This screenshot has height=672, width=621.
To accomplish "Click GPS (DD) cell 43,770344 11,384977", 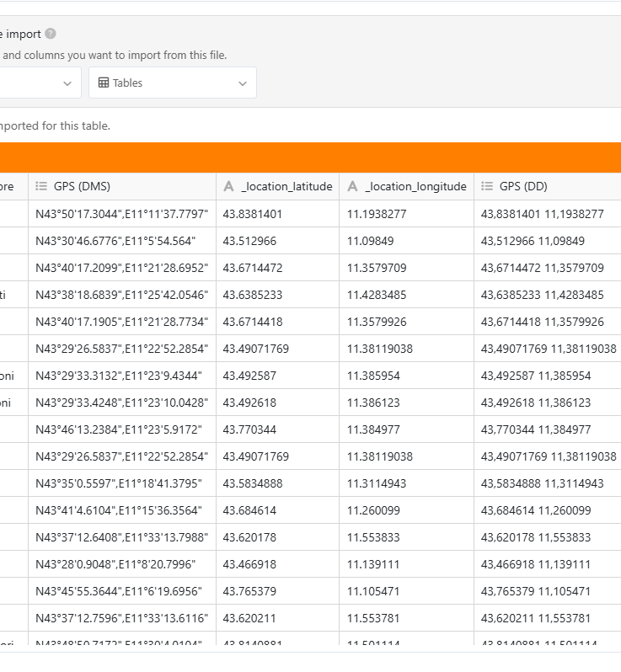I will coord(535,429).
